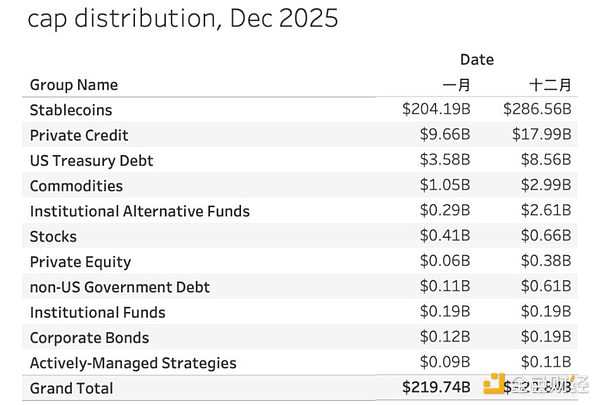Click the Stocks group name
Viewport: 600px width, 405px height.
(x=53, y=236)
